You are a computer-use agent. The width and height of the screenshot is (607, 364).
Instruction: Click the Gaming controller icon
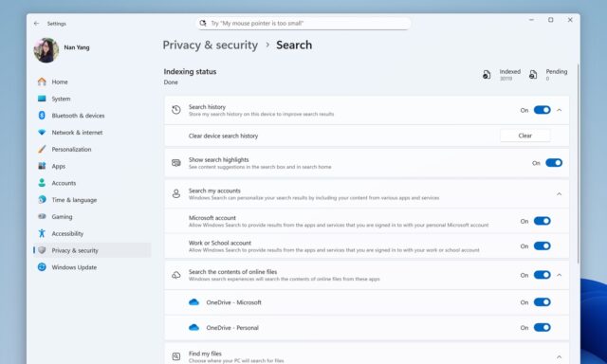click(42, 216)
